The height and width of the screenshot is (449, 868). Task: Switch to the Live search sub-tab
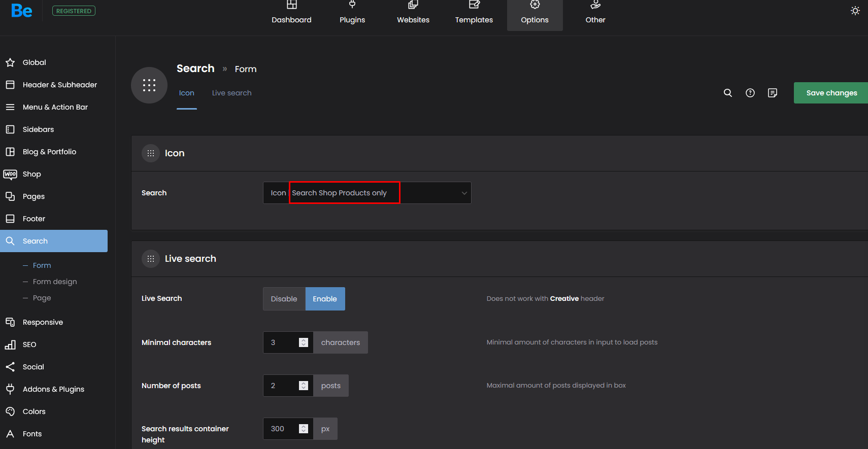(231, 93)
